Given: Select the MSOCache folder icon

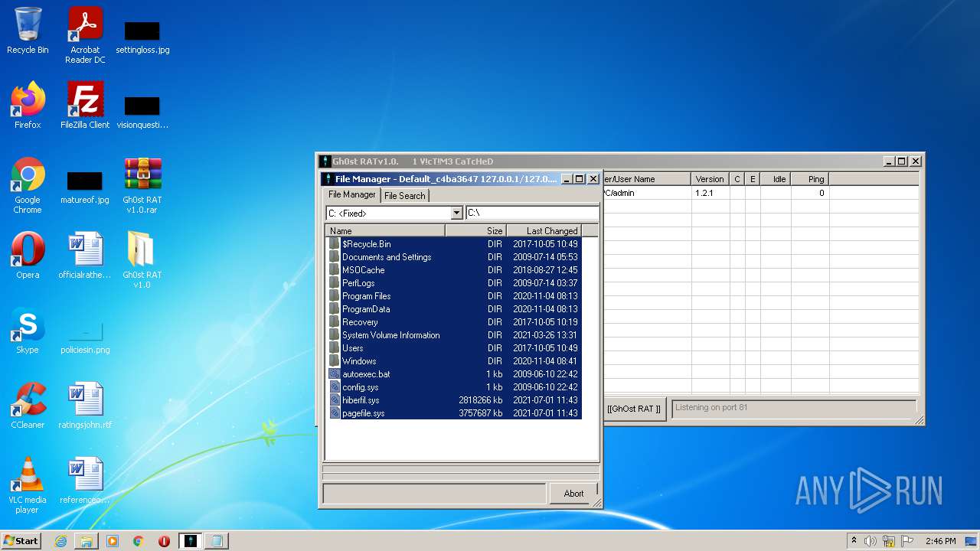Looking at the screenshot, I should point(335,270).
